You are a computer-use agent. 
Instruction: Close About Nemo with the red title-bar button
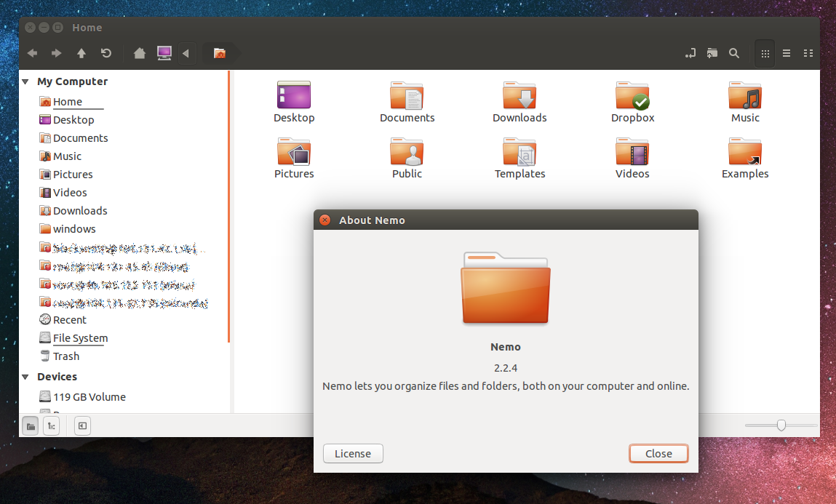(325, 220)
